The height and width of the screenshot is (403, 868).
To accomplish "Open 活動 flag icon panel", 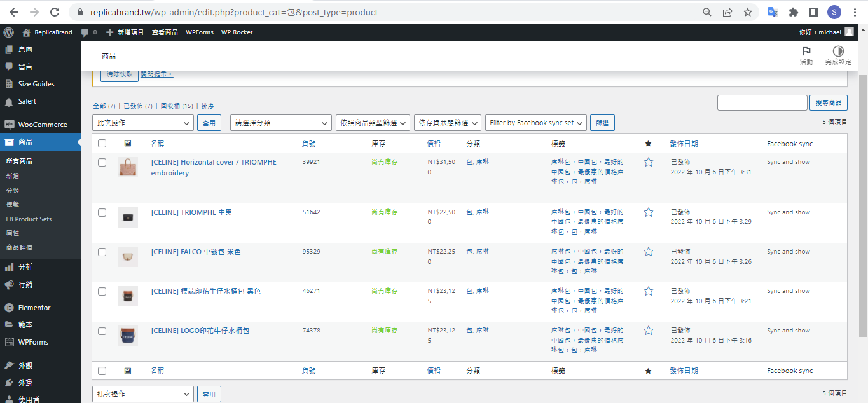I will tap(806, 55).
